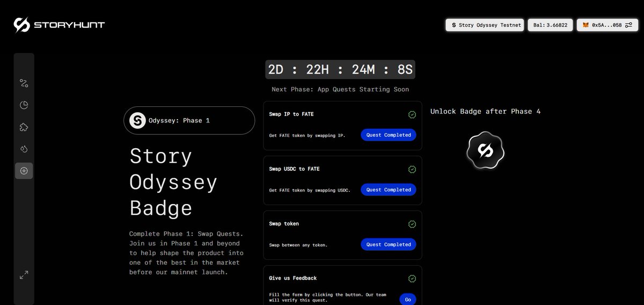Screen dimensions: 644x305
Task: Click 'Get FATE token by swapping IP.' text
Action: [x=307, y=135]
